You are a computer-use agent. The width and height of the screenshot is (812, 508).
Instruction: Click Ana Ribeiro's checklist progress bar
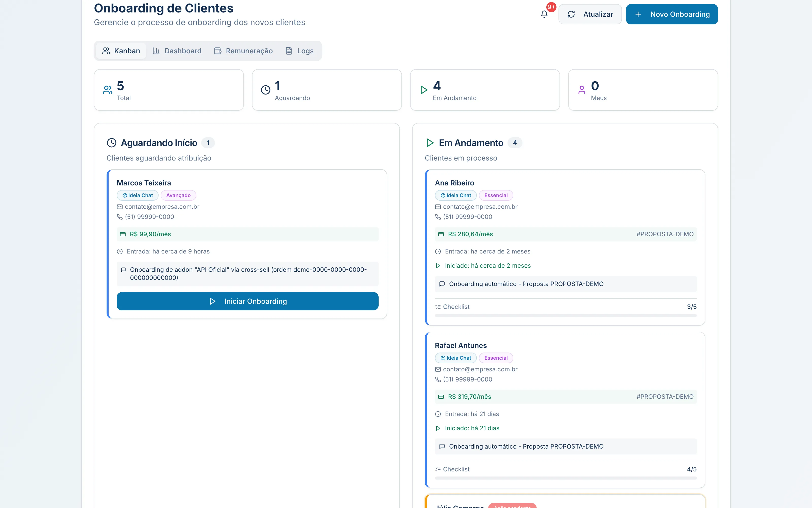pos(566,315)
